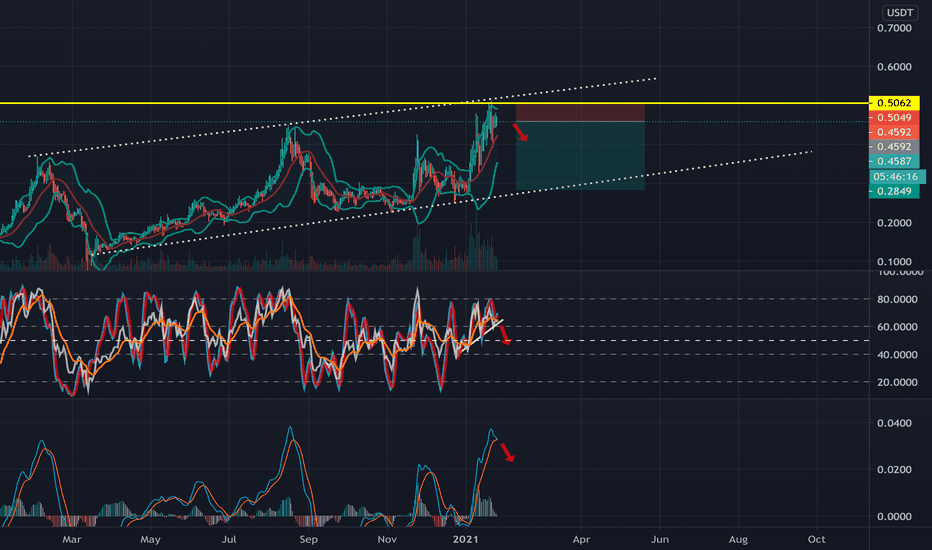932x550 pixels.
Task: Click the 0.0000 MACD axis value
Action: click(x=894, y=517)
